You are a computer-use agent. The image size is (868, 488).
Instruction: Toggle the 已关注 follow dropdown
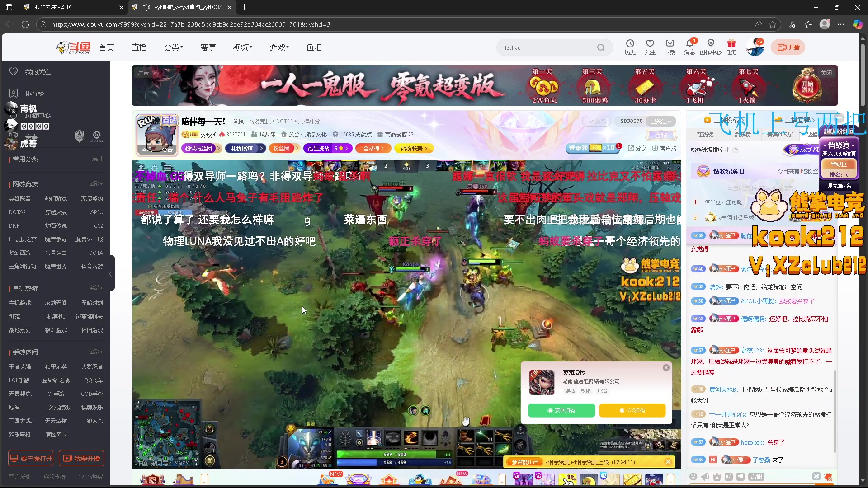pos(661,121)
